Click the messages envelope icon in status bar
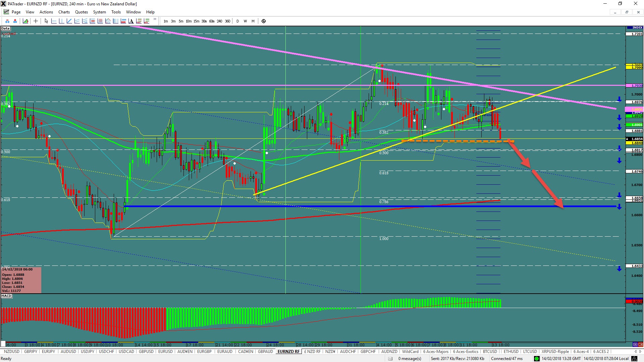 pos(390,359)
